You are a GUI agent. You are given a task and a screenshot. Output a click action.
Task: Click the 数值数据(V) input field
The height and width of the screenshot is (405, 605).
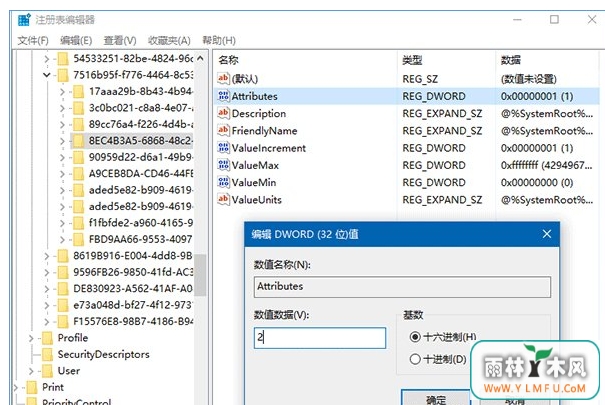pos(320,338)
